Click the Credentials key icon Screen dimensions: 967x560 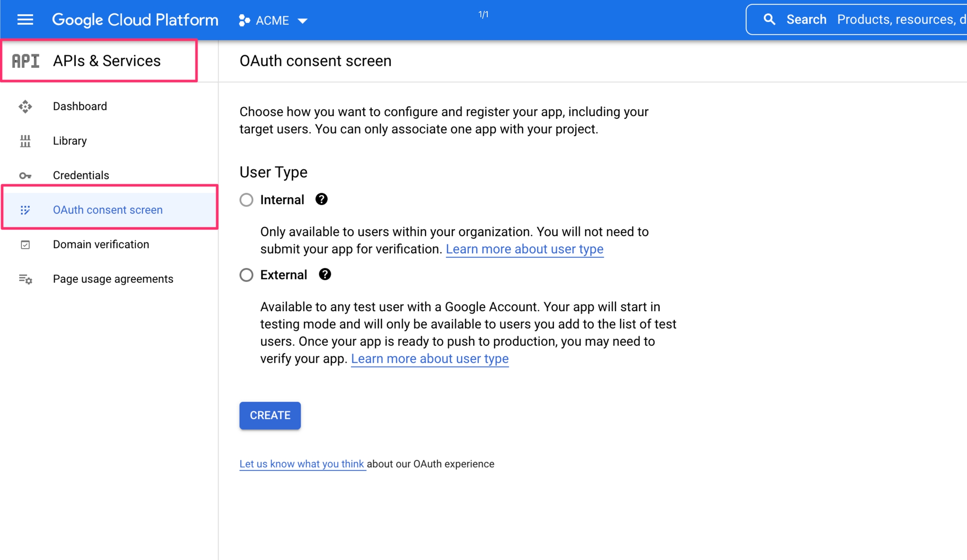click(x=25, y=176)
